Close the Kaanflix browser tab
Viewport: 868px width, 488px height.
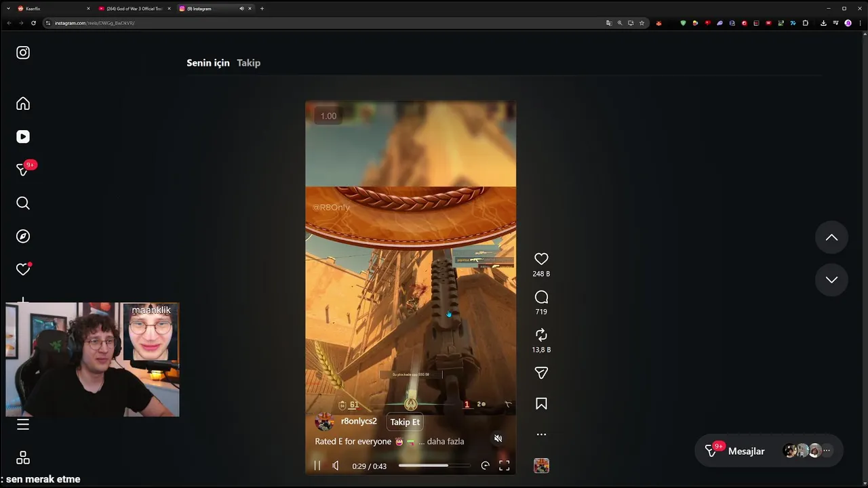pyautogui.click(x=88, y=9)
